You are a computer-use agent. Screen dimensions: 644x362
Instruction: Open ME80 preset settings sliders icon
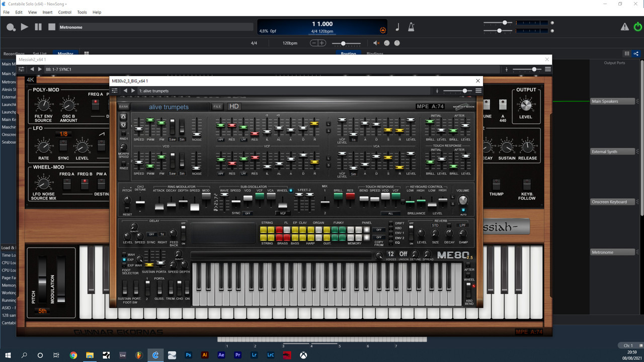[x=115, y=91]
